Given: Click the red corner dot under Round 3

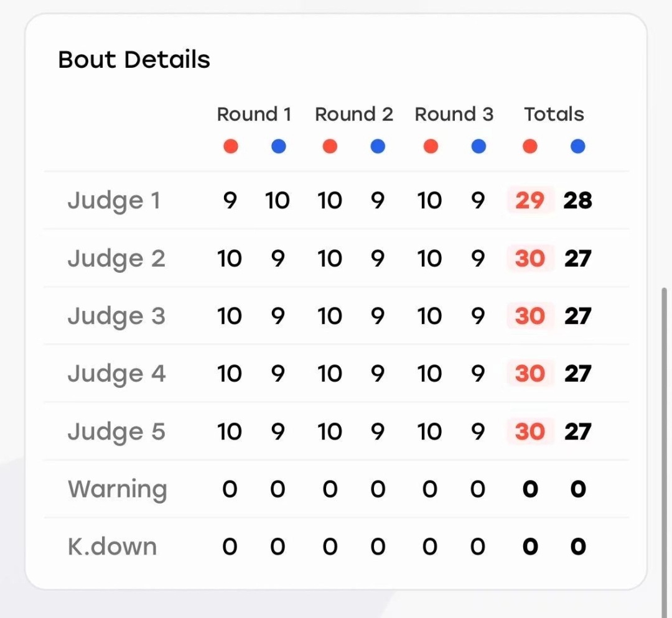Looking at the screenshot, I should coord(431,147).
